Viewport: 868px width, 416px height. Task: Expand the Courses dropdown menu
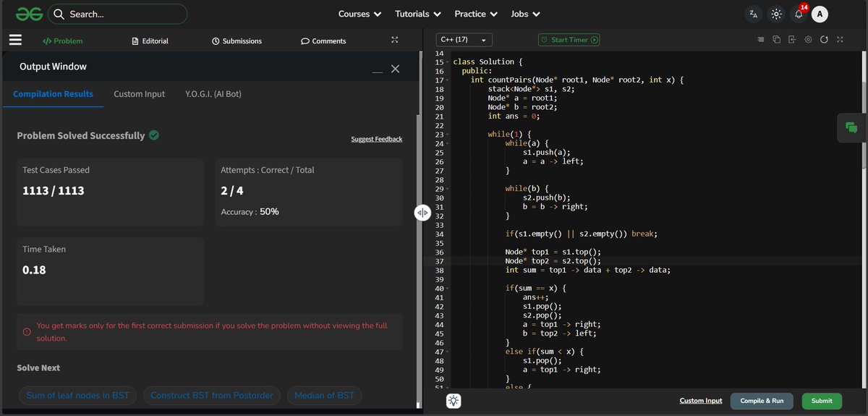[359, 14]
